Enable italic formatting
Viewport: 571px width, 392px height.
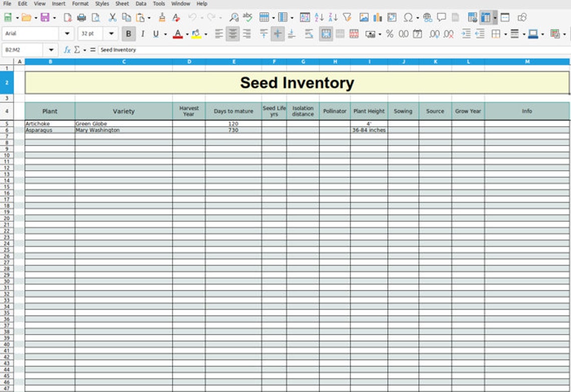tap(143, 34)
